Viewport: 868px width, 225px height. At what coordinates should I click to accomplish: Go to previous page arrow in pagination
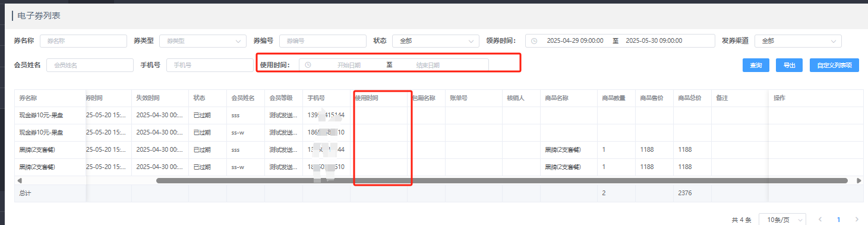[x=820, y=220]
